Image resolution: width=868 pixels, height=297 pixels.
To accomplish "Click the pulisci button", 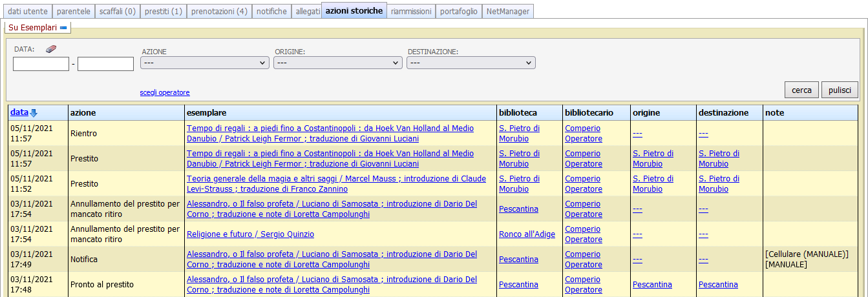I will coord(840,90).
